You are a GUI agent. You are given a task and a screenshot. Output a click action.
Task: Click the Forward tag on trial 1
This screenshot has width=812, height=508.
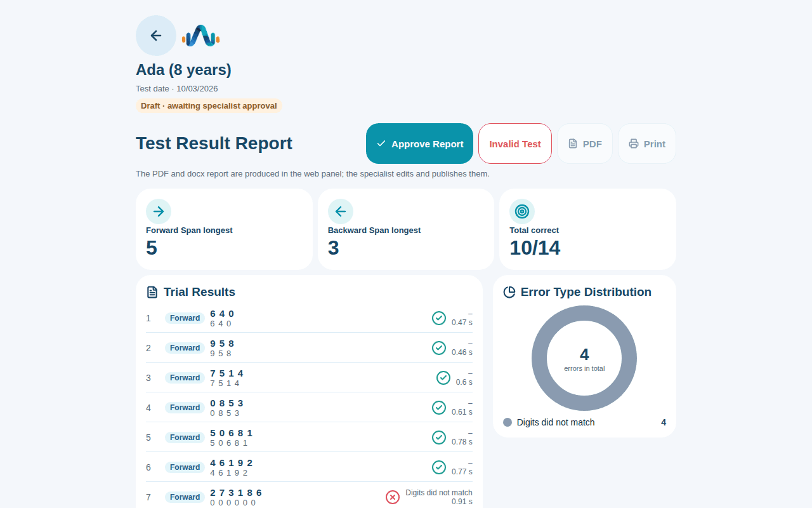185,318
